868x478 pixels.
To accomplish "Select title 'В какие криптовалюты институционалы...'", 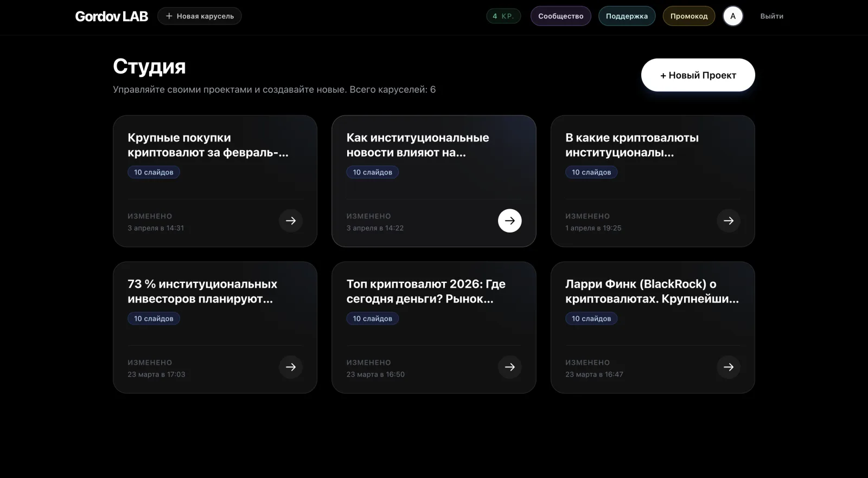I will [632, 145].
